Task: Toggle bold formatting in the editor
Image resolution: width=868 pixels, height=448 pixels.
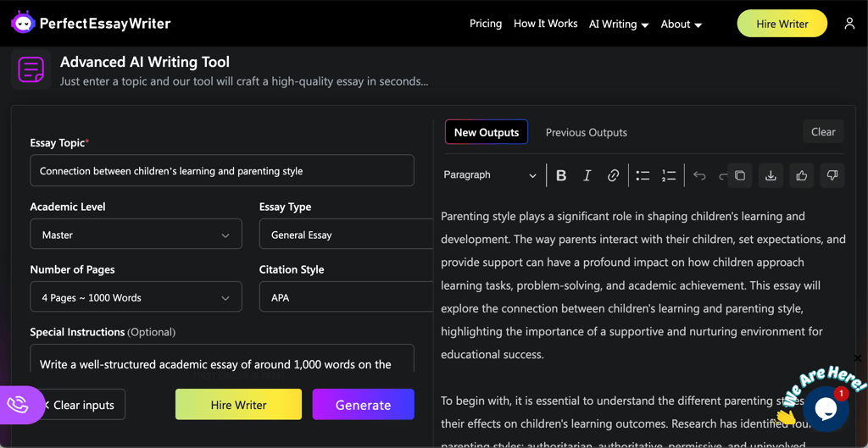Action: (561, 176)
